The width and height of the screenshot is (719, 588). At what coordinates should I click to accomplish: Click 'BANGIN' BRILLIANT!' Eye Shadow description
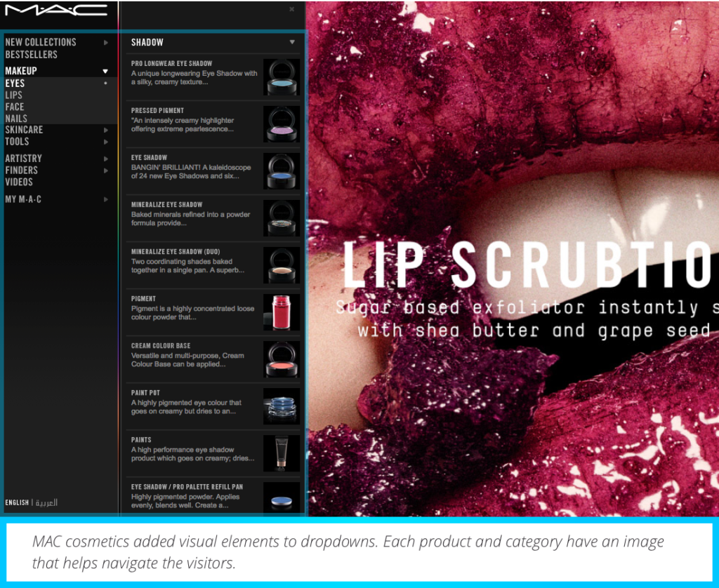(191, 172)
